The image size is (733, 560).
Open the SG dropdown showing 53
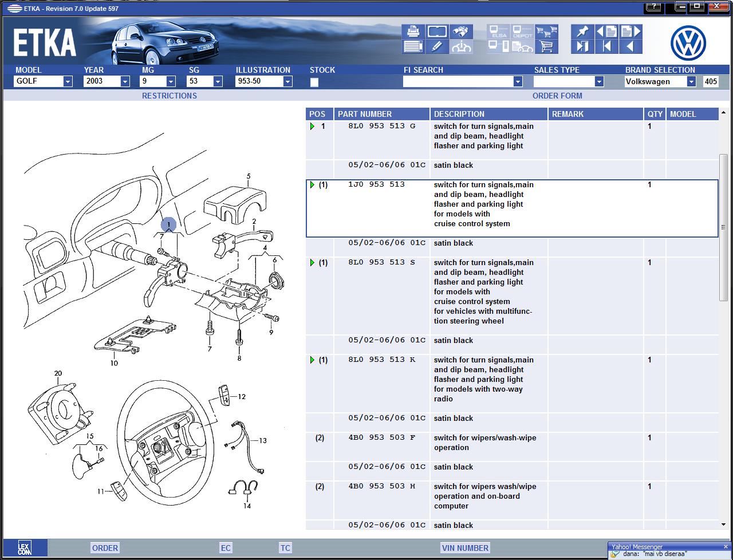tap(218, 81)
